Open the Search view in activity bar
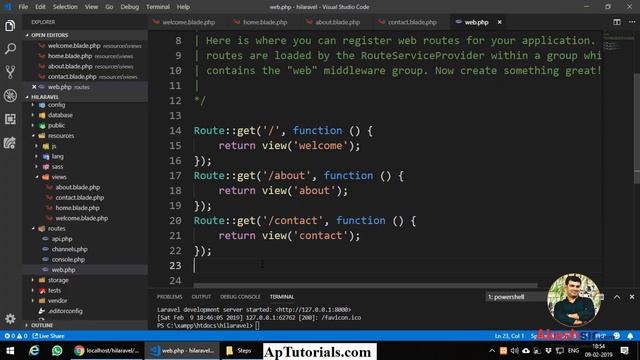This screenshot has width=640, height=360. pos(10,49)
